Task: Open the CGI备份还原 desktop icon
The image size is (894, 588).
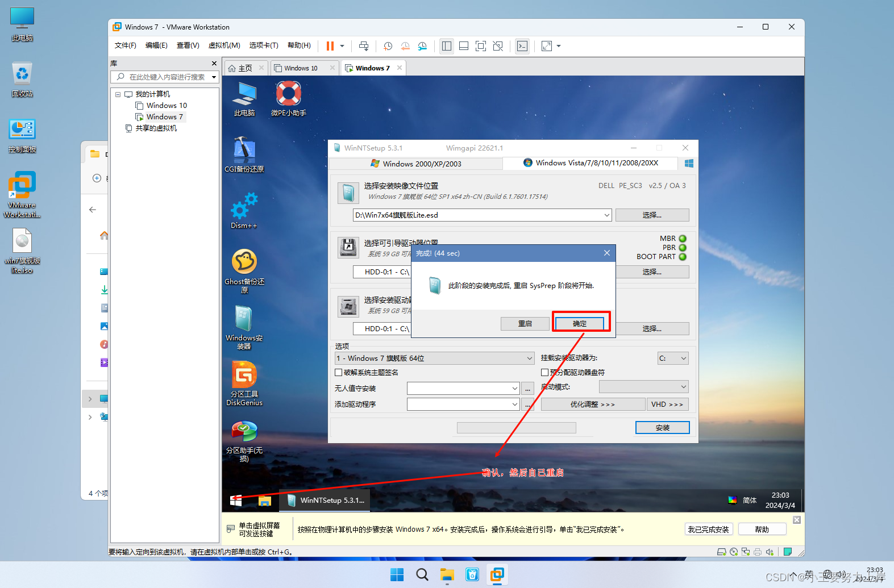Action: tap(244, 155)
